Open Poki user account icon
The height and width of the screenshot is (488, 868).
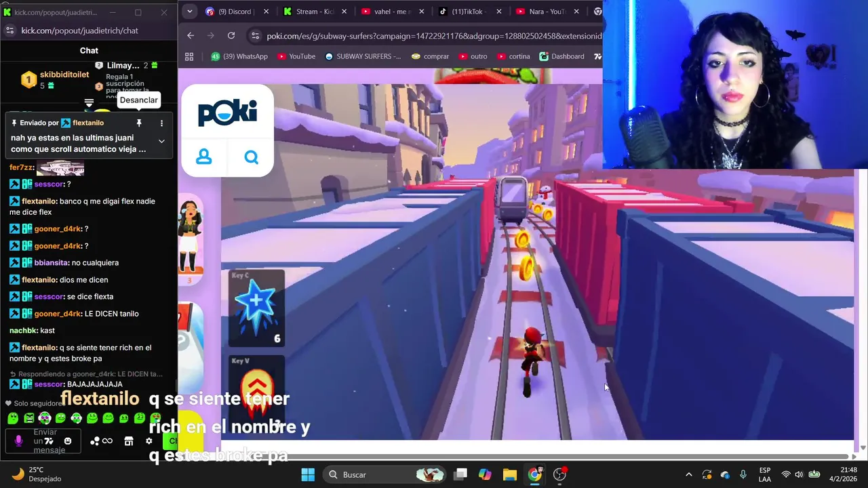pyautogui.click(x=203, y=157)
